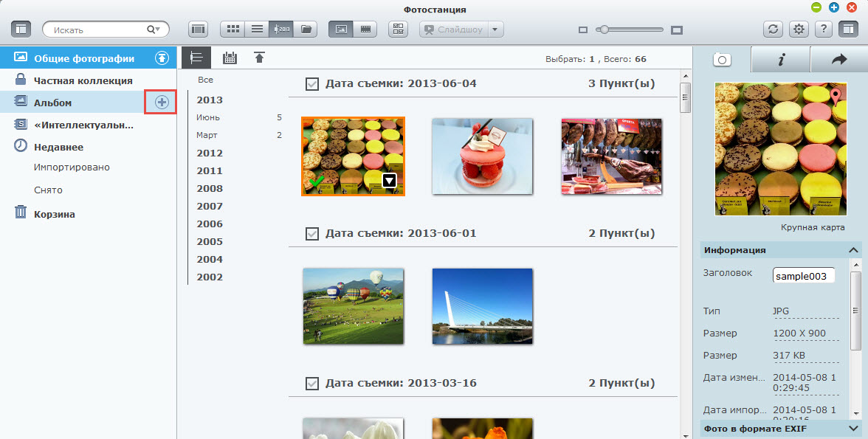Click the small thumbnail size icon
The image size is (868, 439).
coord(582,30)
